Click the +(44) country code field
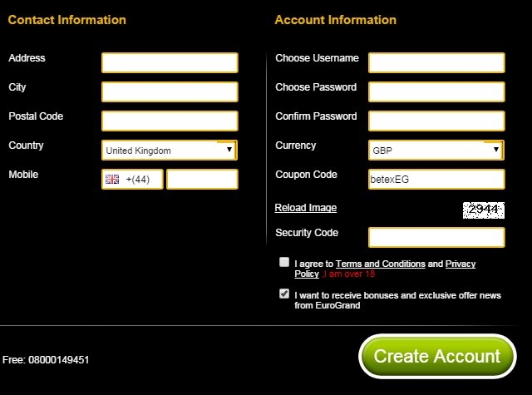This screenshot has width=532, height=395. (x=132, y=179)
